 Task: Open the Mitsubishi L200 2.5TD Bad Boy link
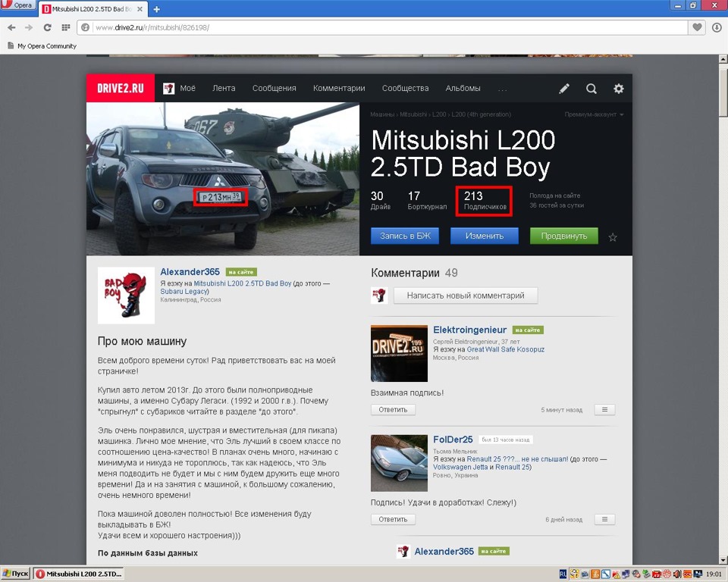pos(243,283)
